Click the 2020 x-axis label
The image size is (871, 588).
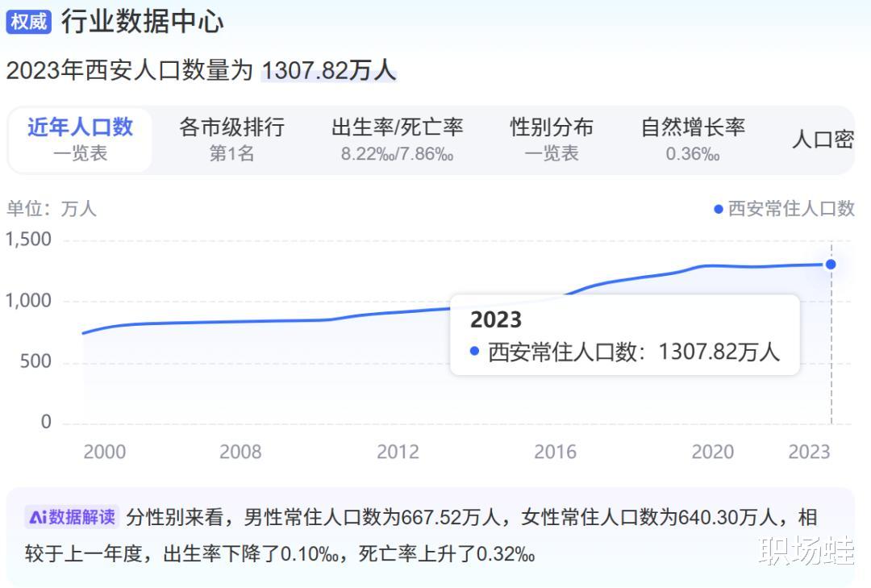pos(713,452)
